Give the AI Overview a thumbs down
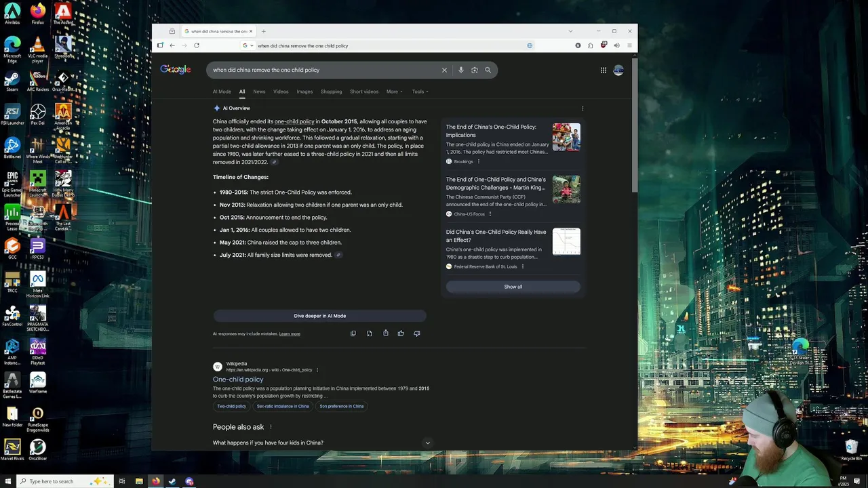Screen dimensions: 868x488 [x=416, y=333]
